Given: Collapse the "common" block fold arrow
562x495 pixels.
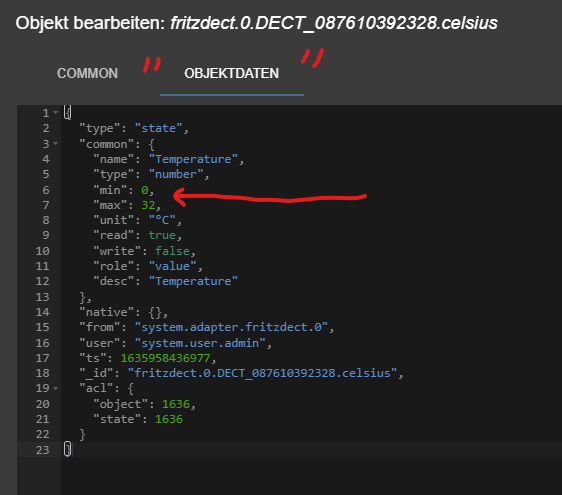Looking at the screenshot, I should [x=56, y=143].
